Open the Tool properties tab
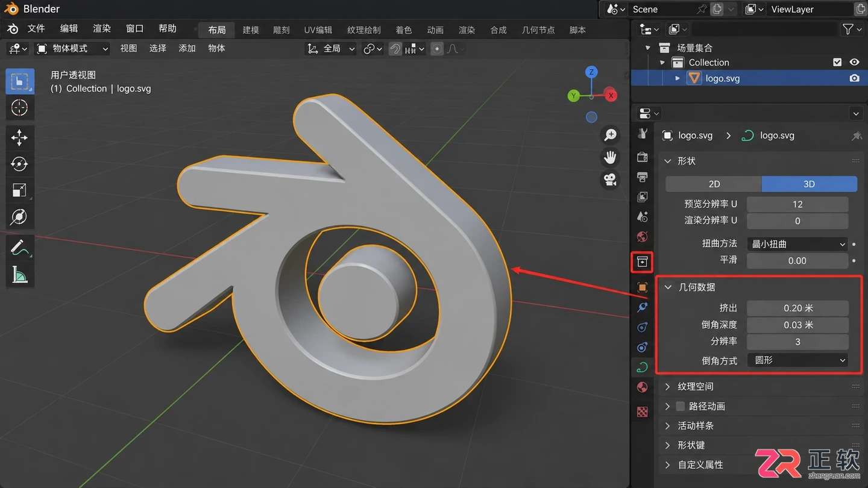Screen dimensions: 868x488 [643, 134]
